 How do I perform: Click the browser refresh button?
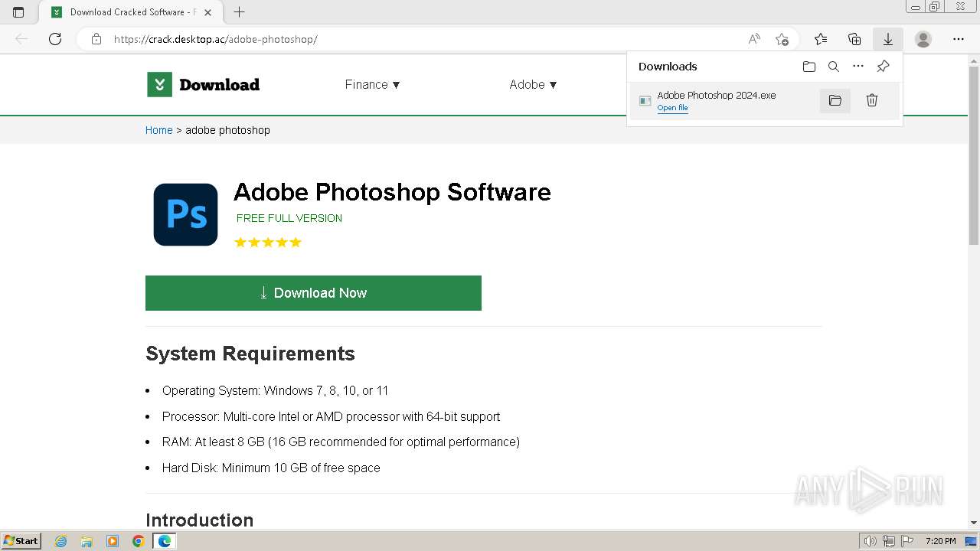pyautogui.click(x=55, y=39)
